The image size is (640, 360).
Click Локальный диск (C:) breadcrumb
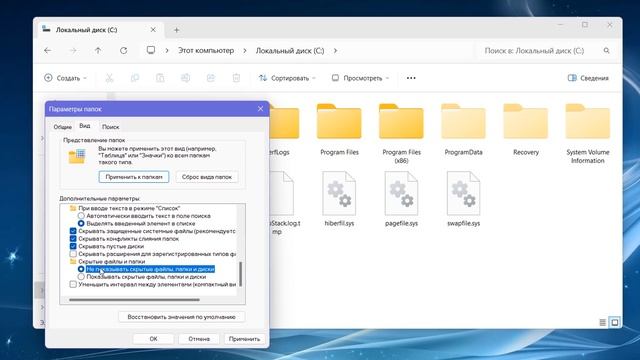(x=290, y=51)
